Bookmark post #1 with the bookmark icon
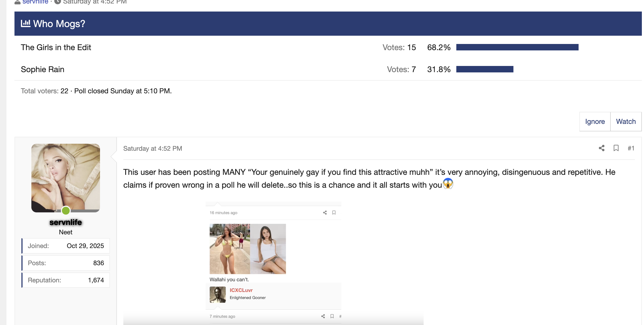The image size is (644, 325). [x=616, y=148]
